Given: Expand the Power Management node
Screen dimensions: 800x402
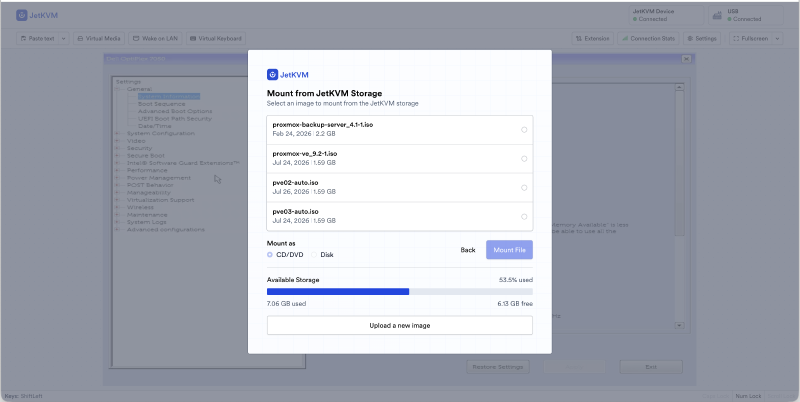Looking at the screenshot, I should pyautogui.click(x=117, y=178).
